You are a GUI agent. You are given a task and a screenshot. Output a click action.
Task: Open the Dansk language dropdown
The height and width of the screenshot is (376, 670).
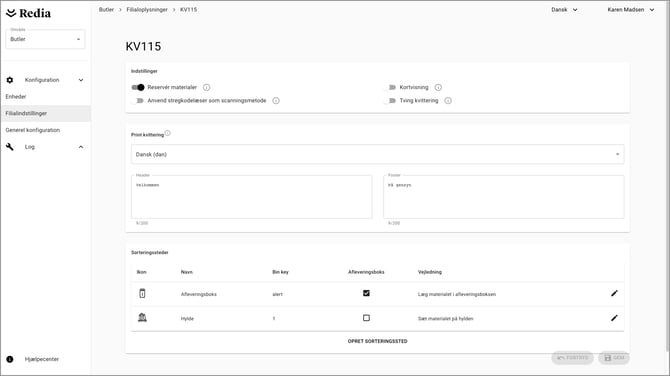(x=564, y=10)
